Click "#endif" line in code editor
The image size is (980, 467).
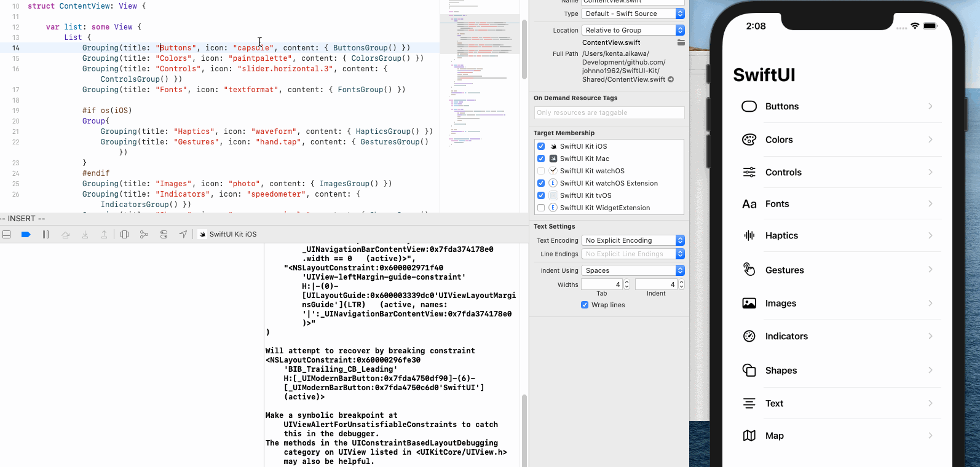(96, 173)
